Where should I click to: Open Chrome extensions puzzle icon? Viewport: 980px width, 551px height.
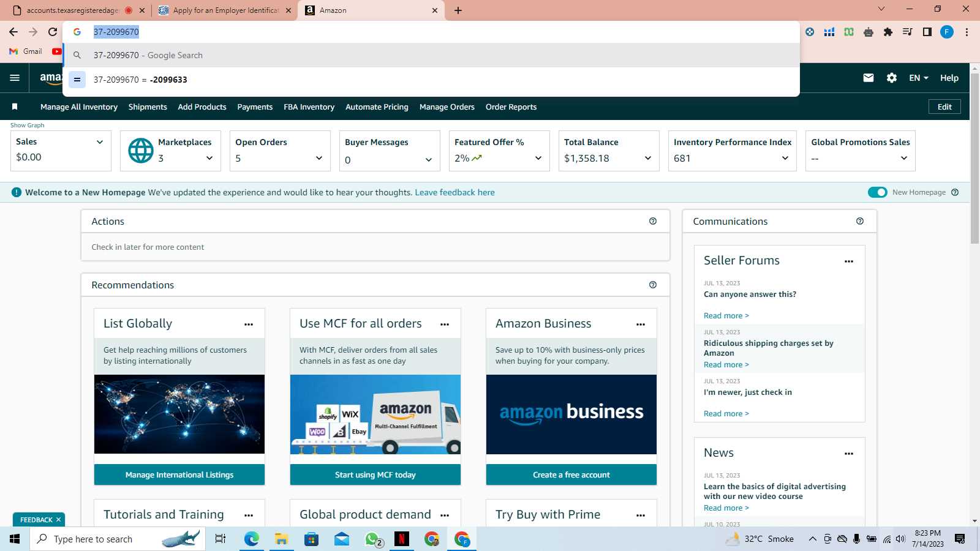(888, 32)
